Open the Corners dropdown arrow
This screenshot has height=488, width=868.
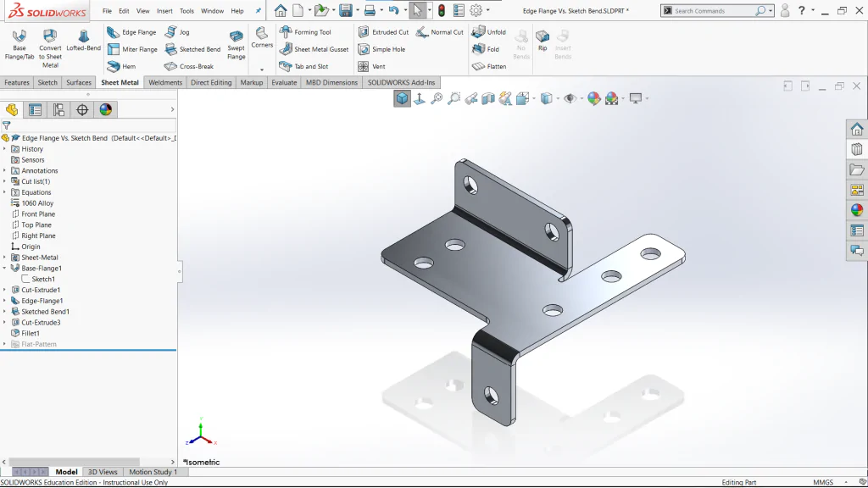coord(262,69)
